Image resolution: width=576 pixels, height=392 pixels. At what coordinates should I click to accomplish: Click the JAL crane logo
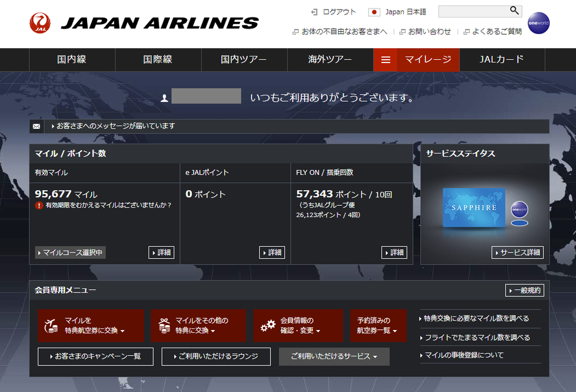coord(40,23)
